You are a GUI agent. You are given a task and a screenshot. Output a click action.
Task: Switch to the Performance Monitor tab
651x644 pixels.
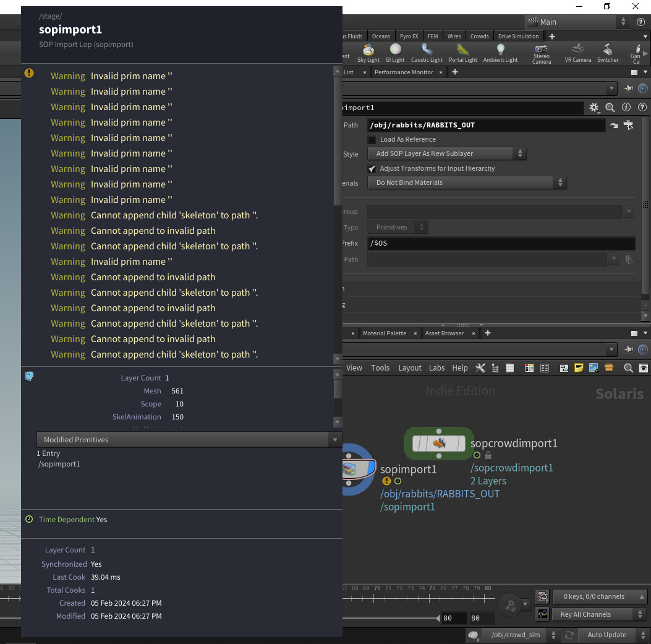pos(404,72)
